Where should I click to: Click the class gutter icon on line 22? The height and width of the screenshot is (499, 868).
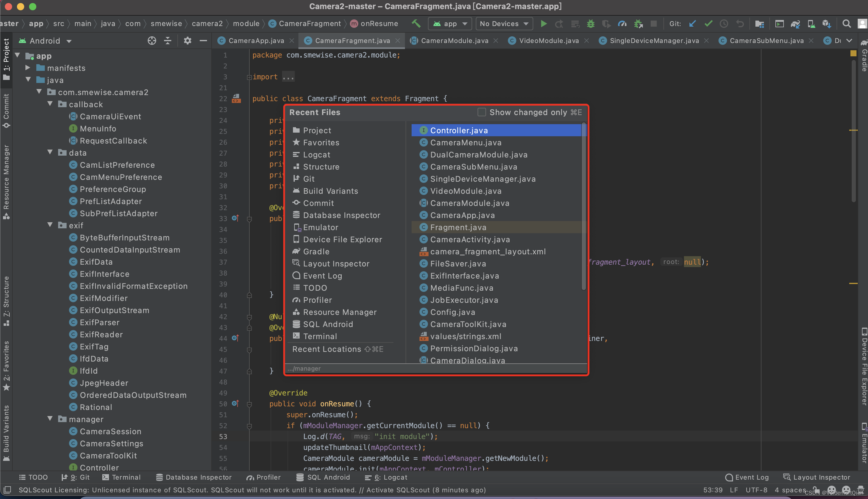[236, 99]
